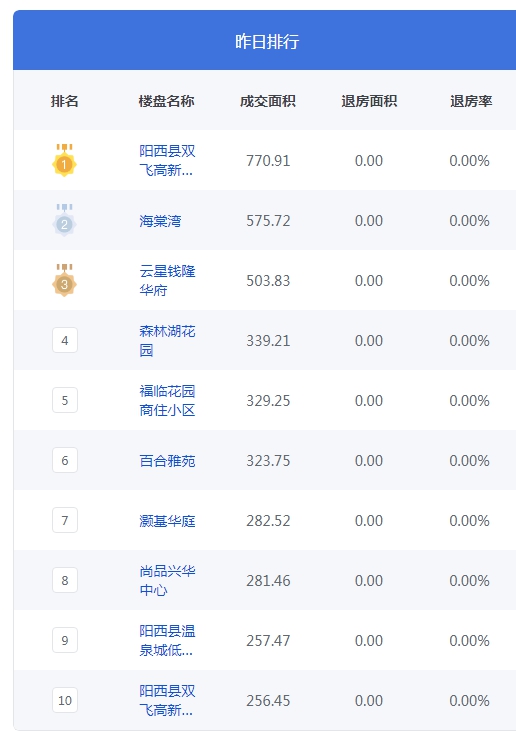Open the 百合雅苑 property link
Viewport: 516px width, 731px height.
167,461
